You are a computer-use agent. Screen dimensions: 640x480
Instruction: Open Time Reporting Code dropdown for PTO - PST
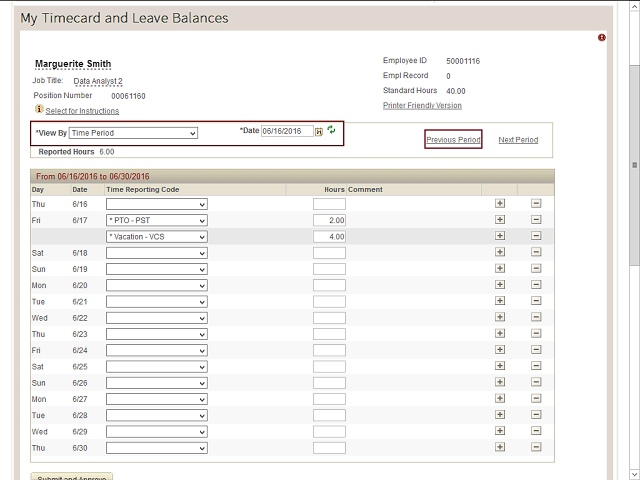pyautogui.click(x=157, y=220)
